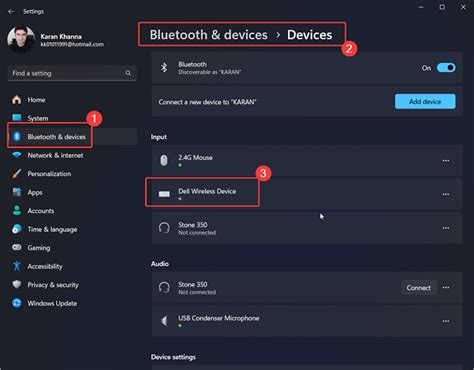Click the Windows Update refresh icon
Screen dimensions: 474x370
(17, 303)
